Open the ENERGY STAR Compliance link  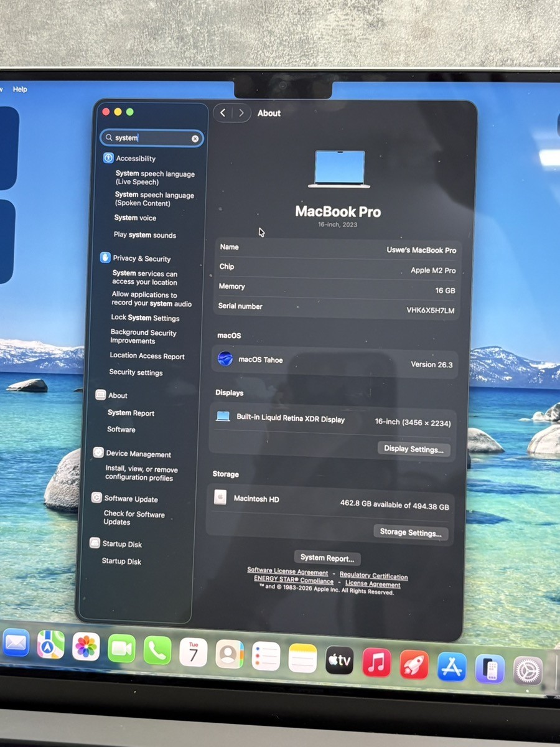point(294,580)
